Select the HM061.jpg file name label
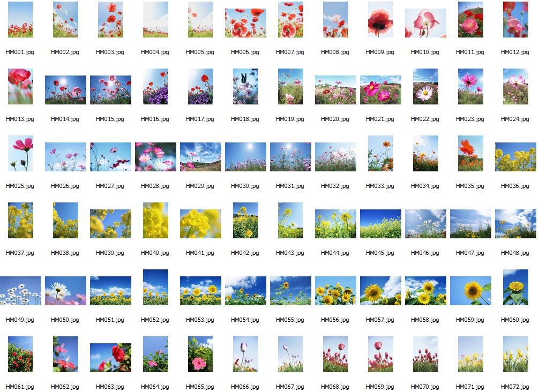Image resolution: width=539 pixels, height=392 pixels. [20, 387]
